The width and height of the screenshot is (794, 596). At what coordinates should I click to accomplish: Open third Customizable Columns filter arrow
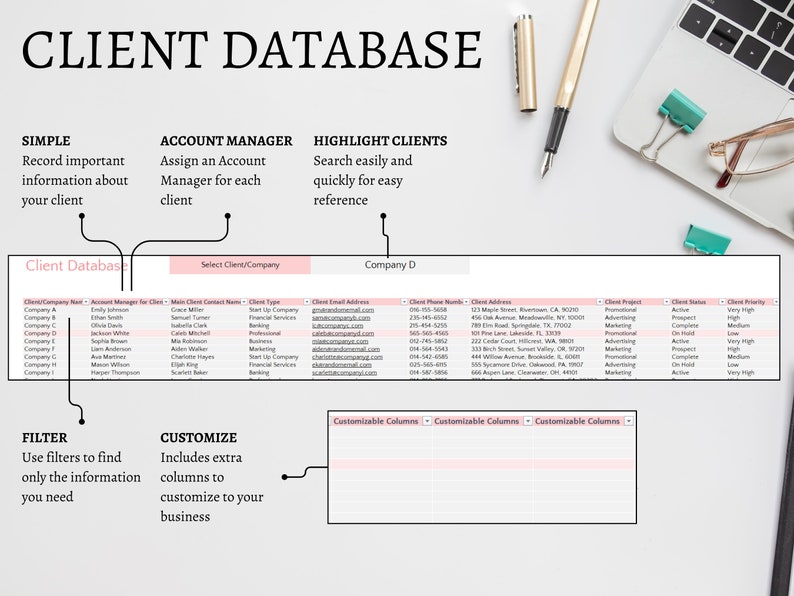point(628,421)
